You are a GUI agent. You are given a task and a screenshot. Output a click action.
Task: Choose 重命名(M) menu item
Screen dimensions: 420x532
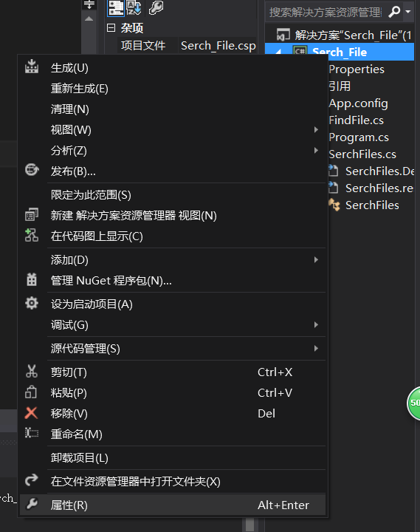tap(173, 434)
